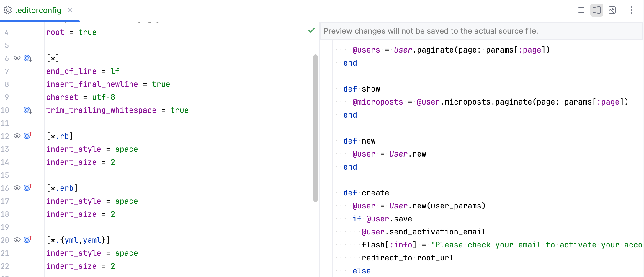This screenshot has width=644, height=277.
Task: Select the .editorconfig tab
Action: [x=38, y=10]
